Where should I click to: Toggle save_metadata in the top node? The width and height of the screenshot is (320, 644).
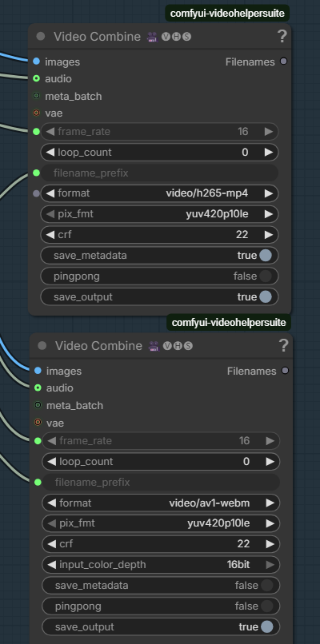pyautogui.click(x=159, y=256)
